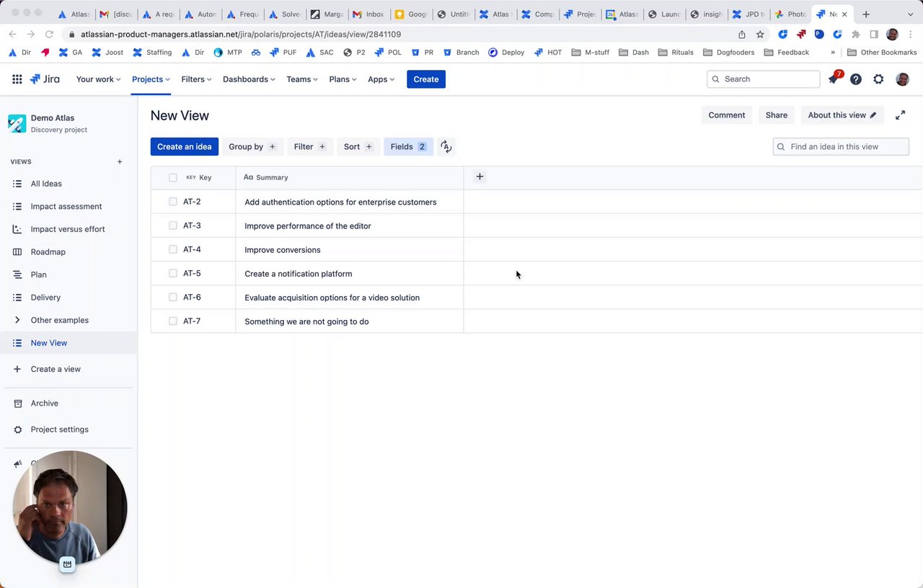Click the Share button

[777, 115]
